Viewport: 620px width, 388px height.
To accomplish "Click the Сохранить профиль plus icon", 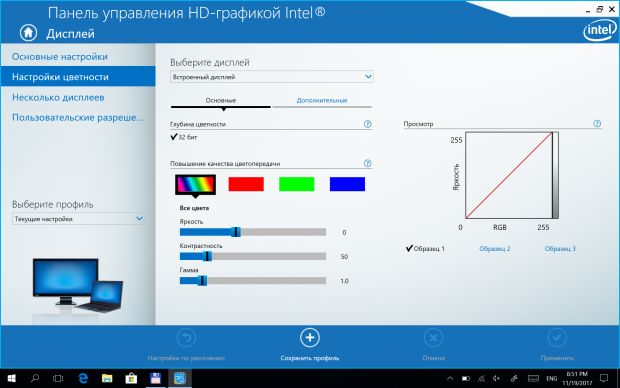I will (x=310, y=338).
